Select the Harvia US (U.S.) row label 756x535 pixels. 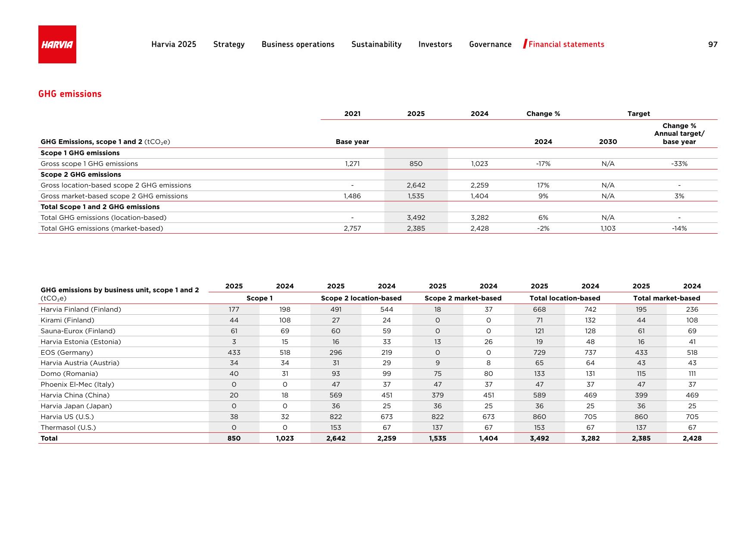67,417
